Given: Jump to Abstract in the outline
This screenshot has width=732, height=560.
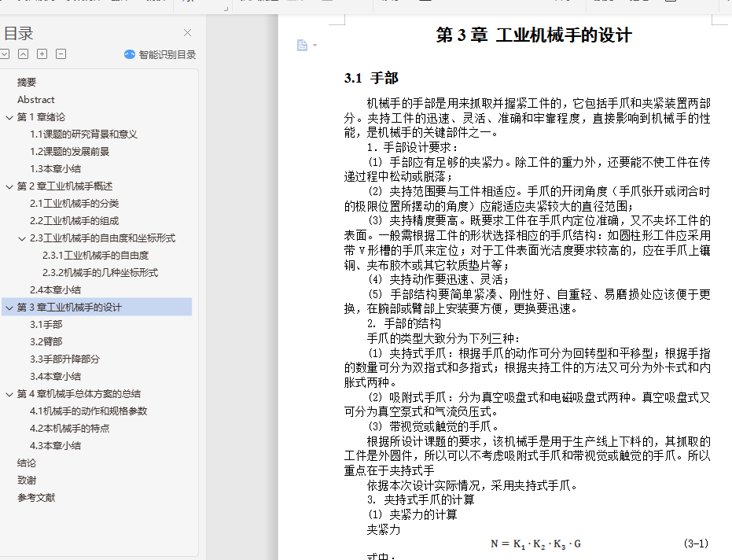Looking at the screenshot, I should point(36,99).
